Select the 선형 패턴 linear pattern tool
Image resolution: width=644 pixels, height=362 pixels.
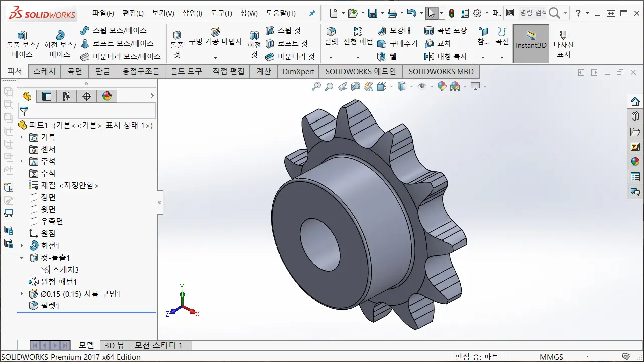(x=358, y=37)
